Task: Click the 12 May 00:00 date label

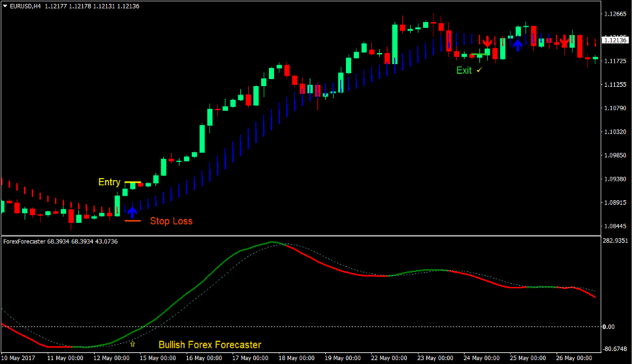Action: 111,358
